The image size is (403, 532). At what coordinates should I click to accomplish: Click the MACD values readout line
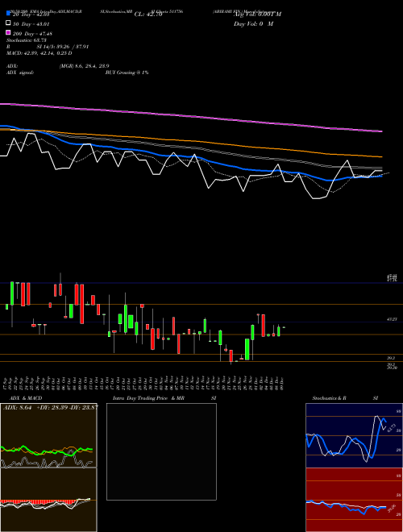point(39,53)
